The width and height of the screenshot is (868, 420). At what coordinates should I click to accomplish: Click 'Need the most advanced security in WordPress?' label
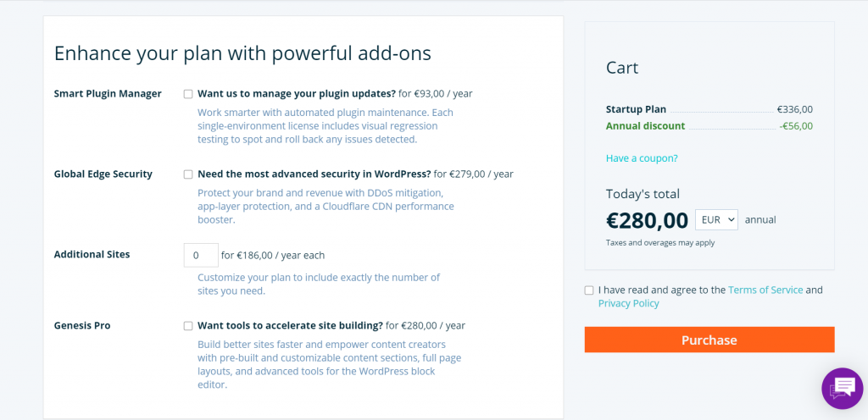point(314,174)
